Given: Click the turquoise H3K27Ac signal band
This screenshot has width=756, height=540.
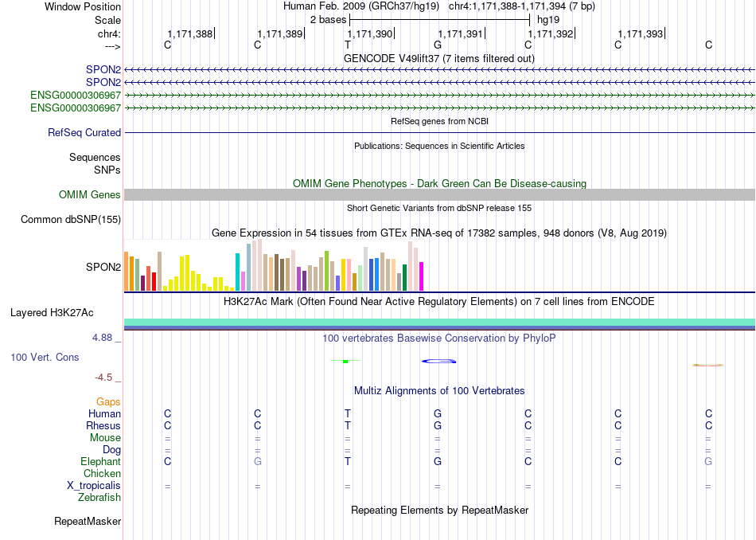Looking at the screenshot, I should (x=439, y=322).
